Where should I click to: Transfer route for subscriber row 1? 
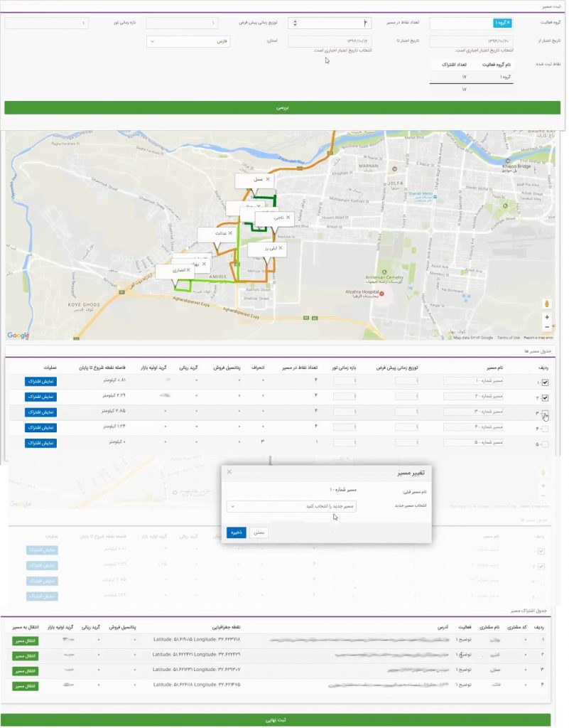tap(25, 641)
